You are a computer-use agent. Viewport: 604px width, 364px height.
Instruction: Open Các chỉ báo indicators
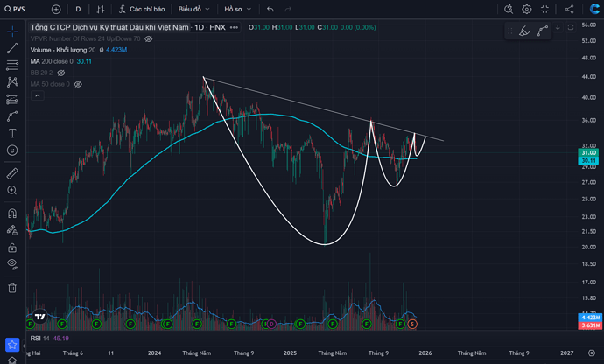141,9
